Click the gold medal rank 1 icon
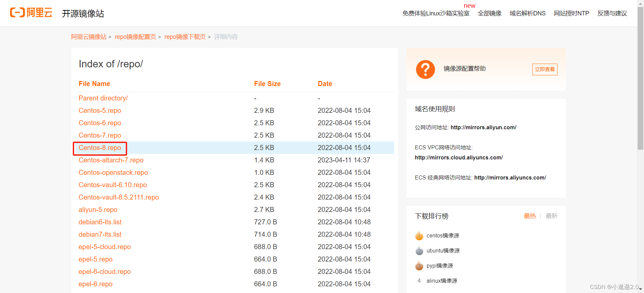 coord(419,236)
